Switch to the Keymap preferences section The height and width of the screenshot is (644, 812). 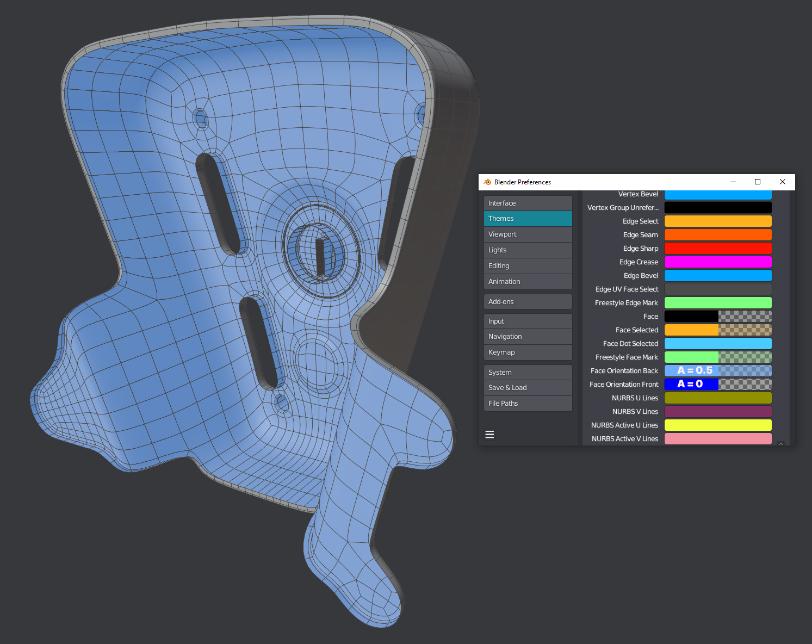click(527, 352)
